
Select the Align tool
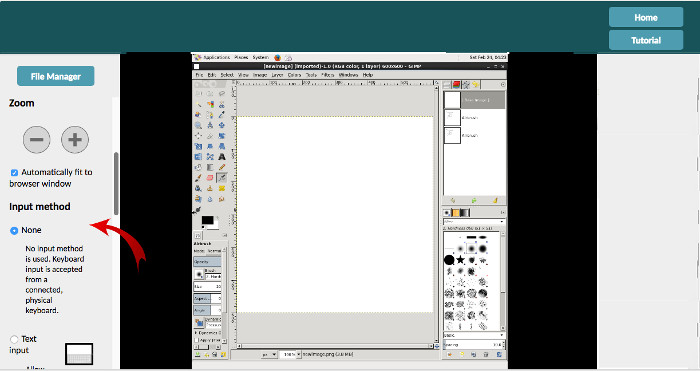tap(198, 136)
